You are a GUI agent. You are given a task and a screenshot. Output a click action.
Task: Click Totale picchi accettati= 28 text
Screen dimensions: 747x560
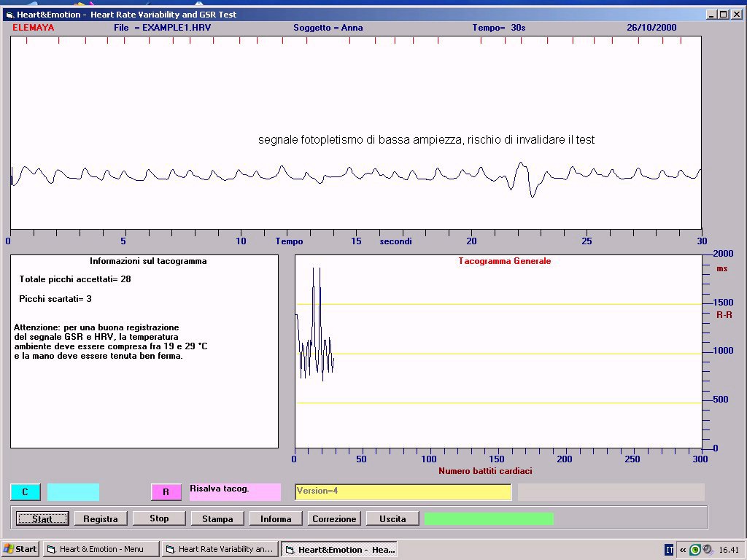click(x=75, y=279)
